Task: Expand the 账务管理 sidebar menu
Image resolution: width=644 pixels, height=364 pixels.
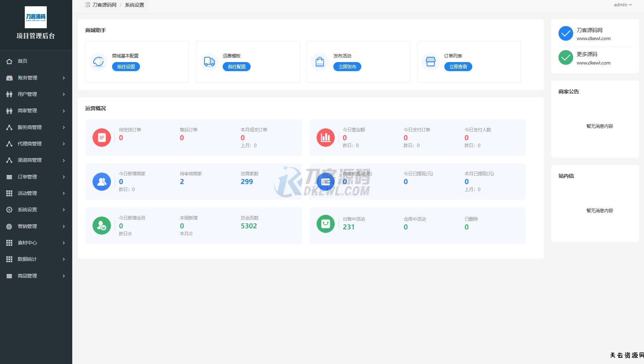Action: (36, 78)
